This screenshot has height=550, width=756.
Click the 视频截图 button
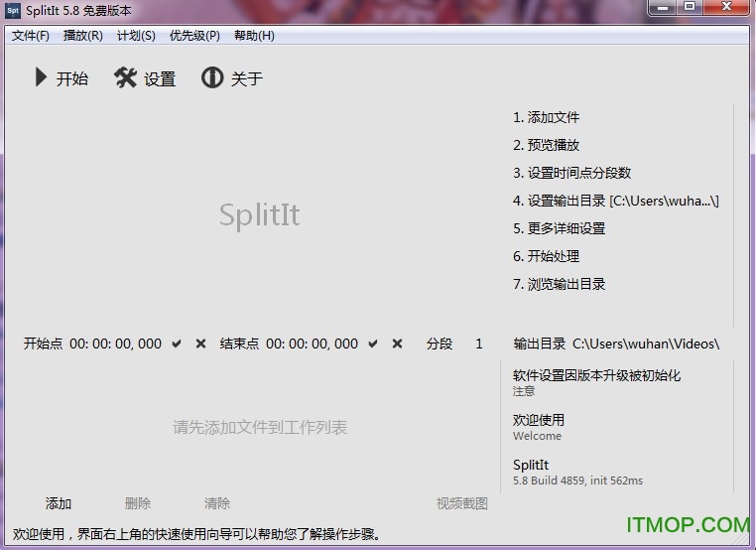pos(462,503)
